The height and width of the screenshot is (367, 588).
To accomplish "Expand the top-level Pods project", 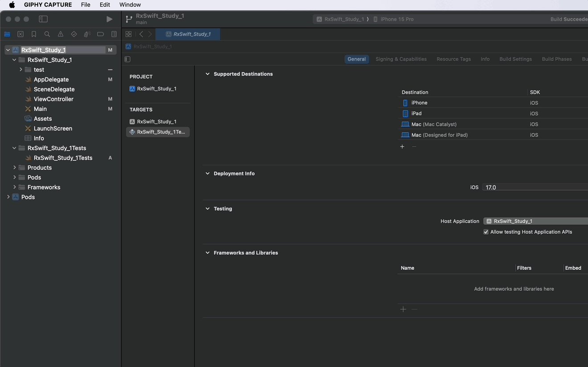I will [x=8, y=197].
